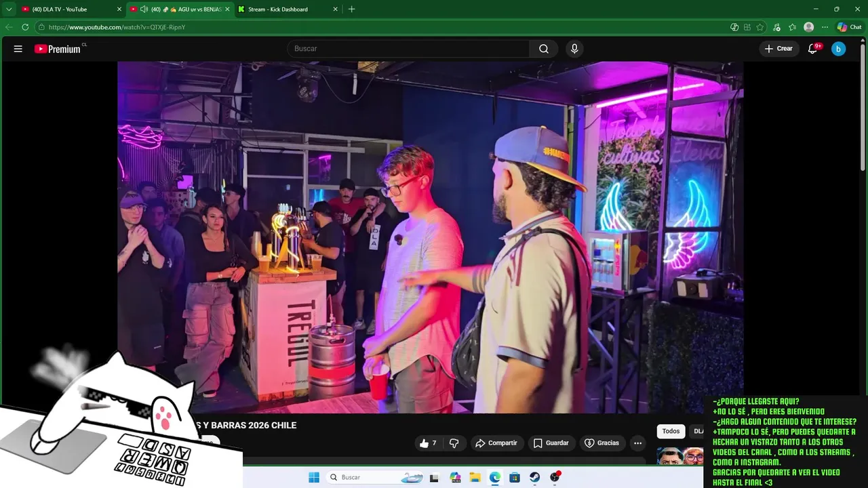Expand the tab search dropdown arrow
Viewport: 868px width, 488px height.
[x=9, y=9]
